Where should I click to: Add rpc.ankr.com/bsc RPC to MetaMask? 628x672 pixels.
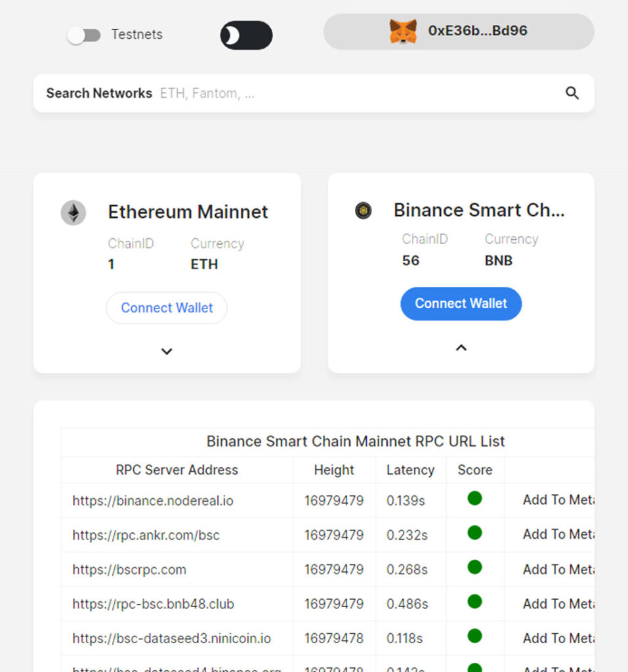coord(558,534)
